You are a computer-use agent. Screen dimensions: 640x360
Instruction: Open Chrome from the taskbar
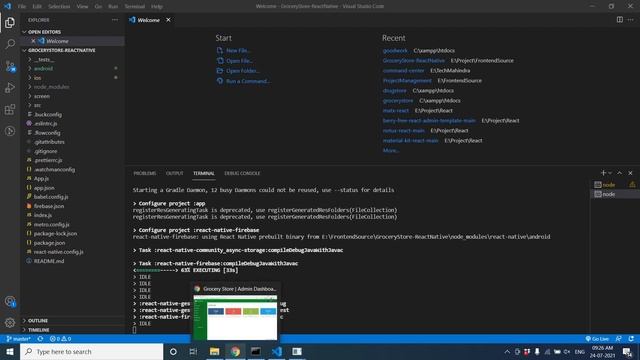click(235, 351)
